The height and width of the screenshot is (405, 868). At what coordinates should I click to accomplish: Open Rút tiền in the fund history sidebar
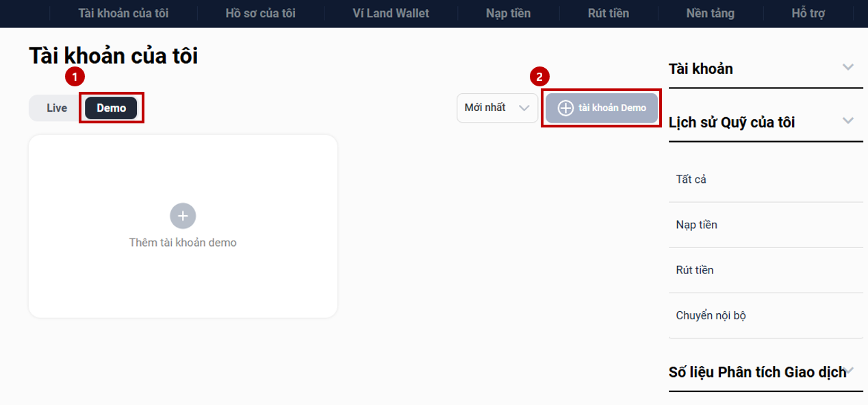[695, 270]
